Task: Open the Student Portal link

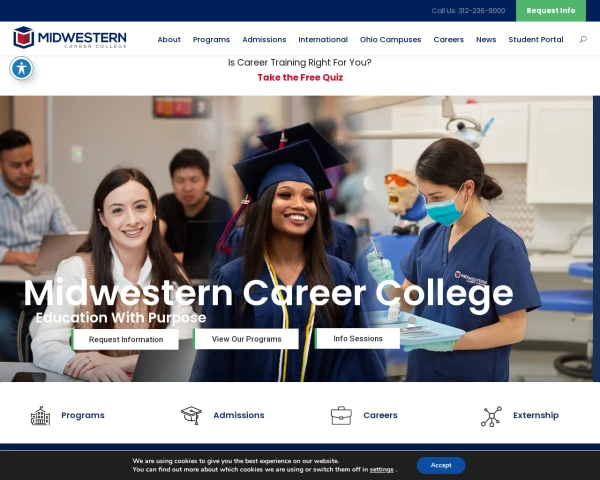Action: (x=536, y=39)
